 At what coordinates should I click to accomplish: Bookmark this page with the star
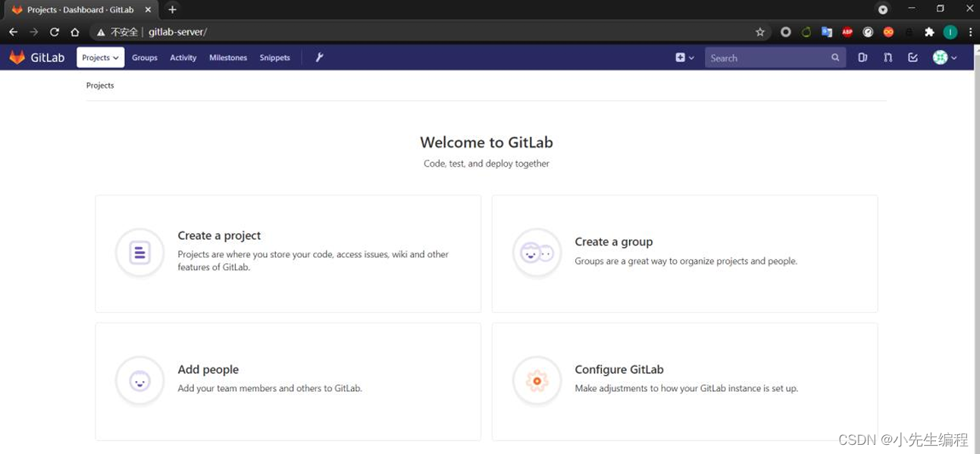760,32
